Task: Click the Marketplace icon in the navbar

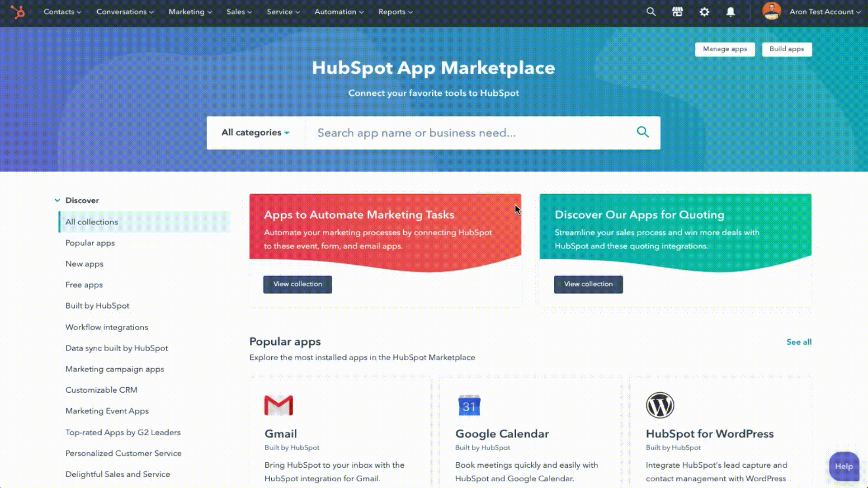Action: [678, 12]
